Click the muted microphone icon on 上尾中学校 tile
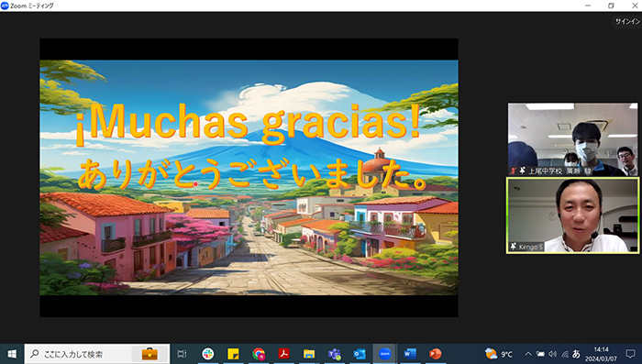The height and width of the screenshot is (364, 642). pyautogui.click(x=514, y=171)
